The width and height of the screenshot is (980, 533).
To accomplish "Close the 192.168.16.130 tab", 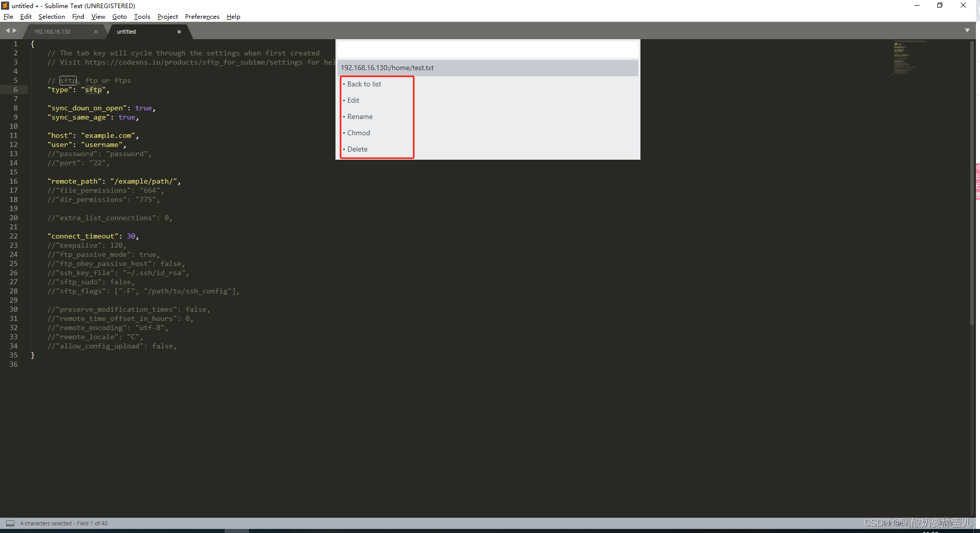I will click(96, 32).
